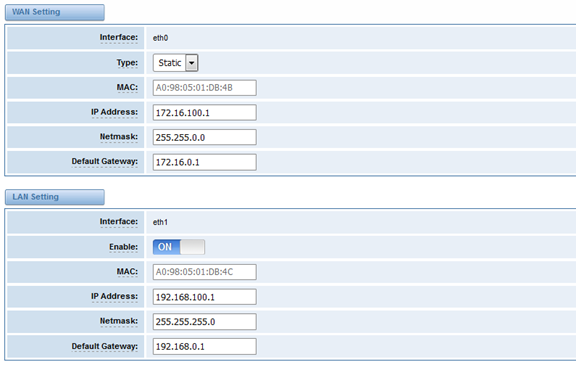Screen dimensions: 576x370
Task: Click the WAN MAC address field
Action: click(x=205, y=88)
